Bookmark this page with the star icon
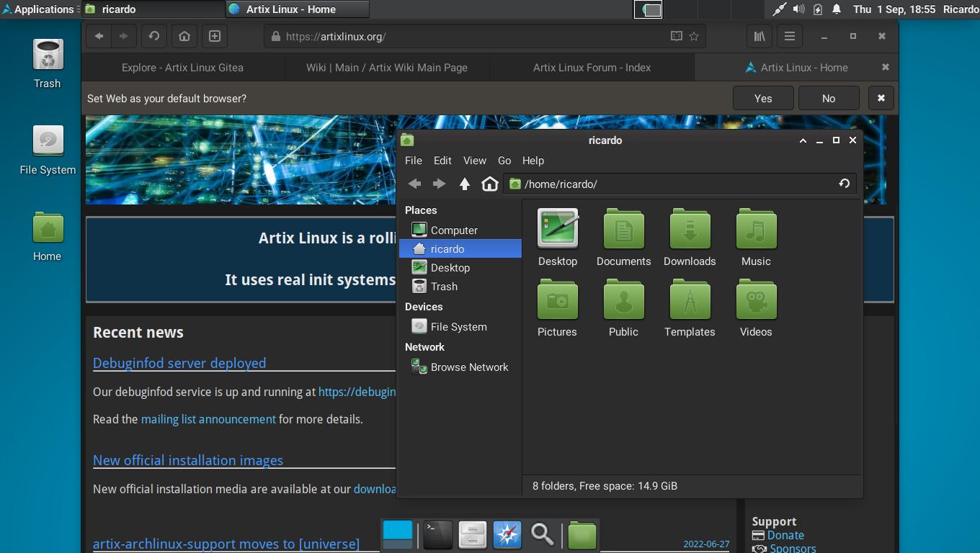Viewport: 980px width, 553px height. pos(694,36)
